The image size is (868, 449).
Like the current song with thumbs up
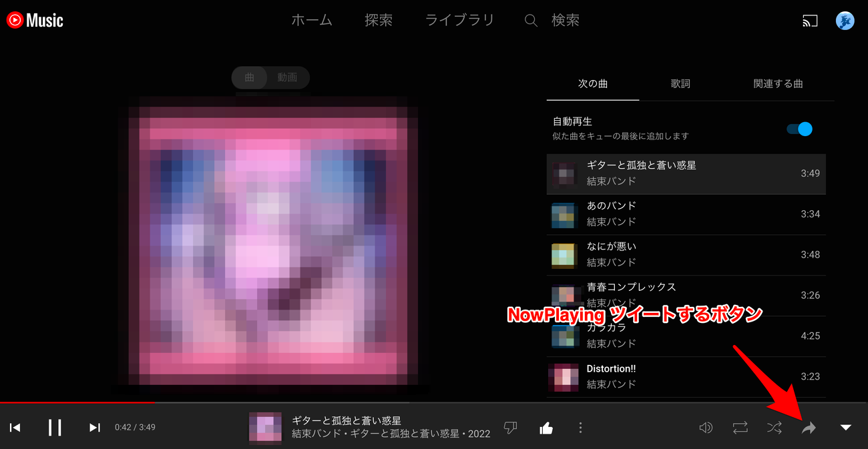coord(546,428)
